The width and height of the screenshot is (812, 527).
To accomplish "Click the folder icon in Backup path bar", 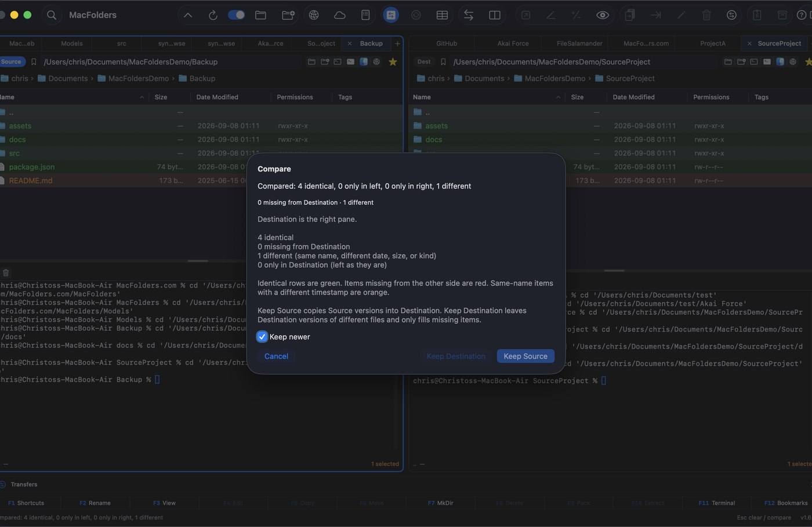I will [311, 61].
